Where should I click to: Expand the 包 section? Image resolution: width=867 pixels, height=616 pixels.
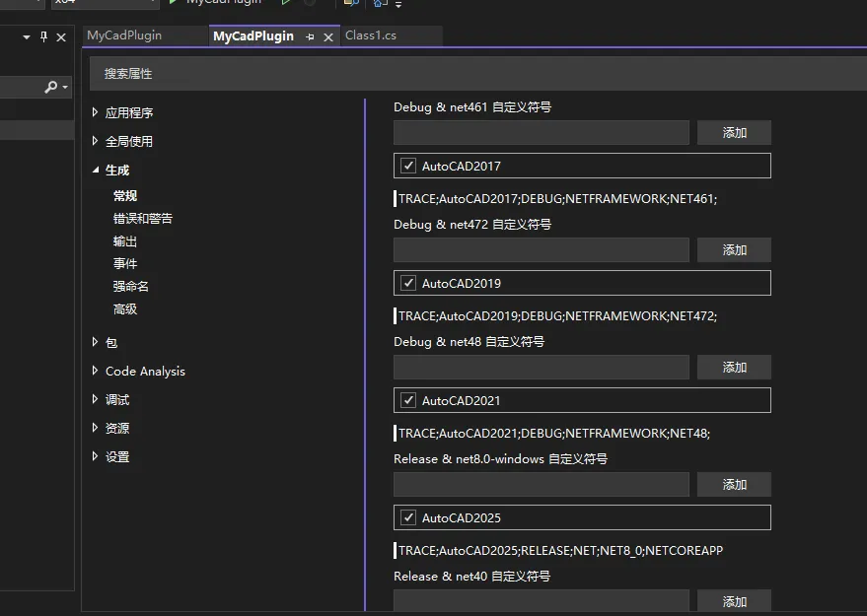[x=95, y=342]
